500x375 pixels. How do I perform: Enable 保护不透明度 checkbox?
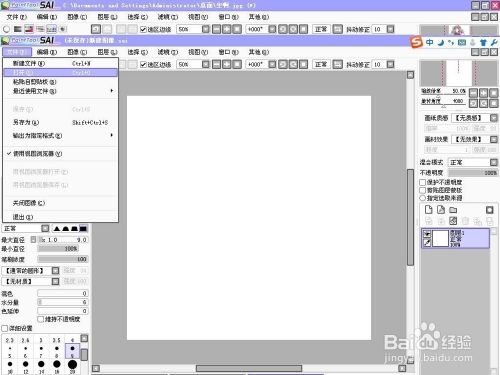(423, 182)
